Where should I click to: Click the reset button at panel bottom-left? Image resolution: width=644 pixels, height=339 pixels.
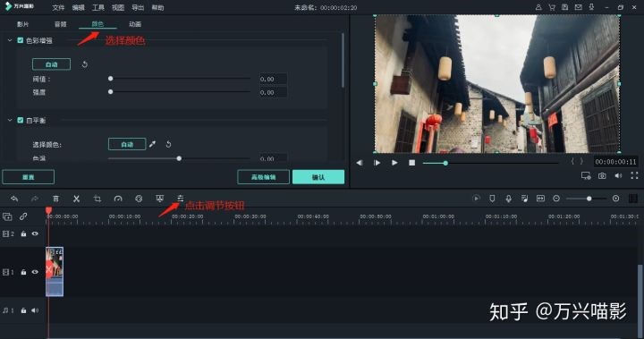[x=29, y=177]
